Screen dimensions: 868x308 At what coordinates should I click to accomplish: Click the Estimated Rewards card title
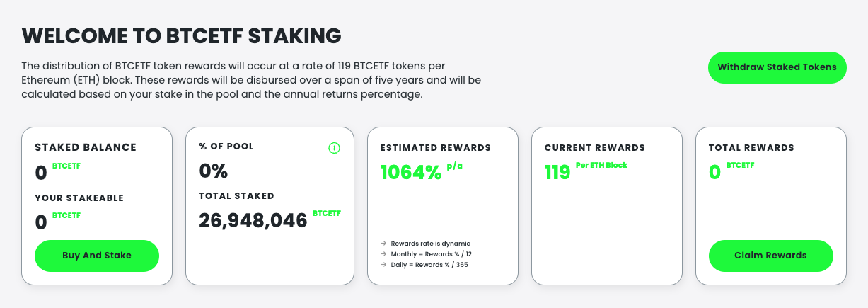click(x=436, y=148)
